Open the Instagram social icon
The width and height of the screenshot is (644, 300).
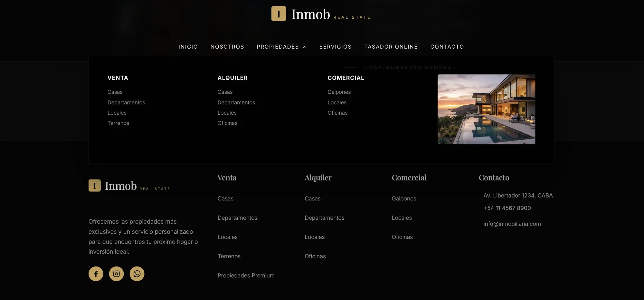pyautogui.click(x=117, y=274)
